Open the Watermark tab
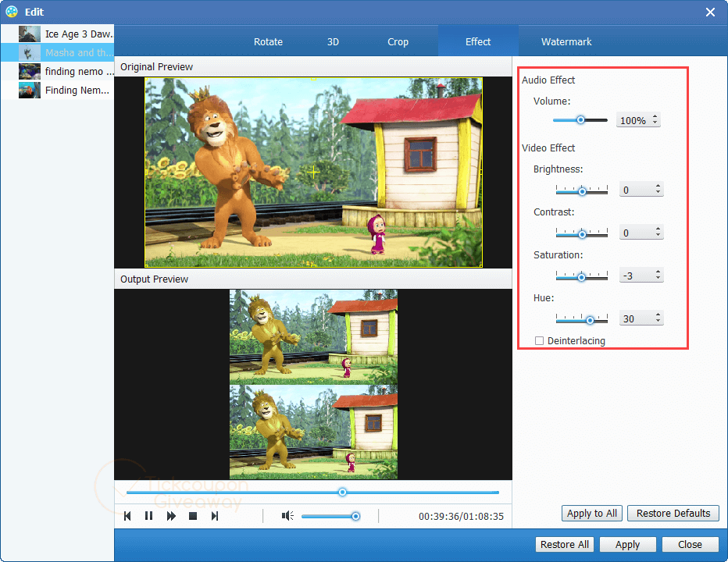 (x=566, y=42)
